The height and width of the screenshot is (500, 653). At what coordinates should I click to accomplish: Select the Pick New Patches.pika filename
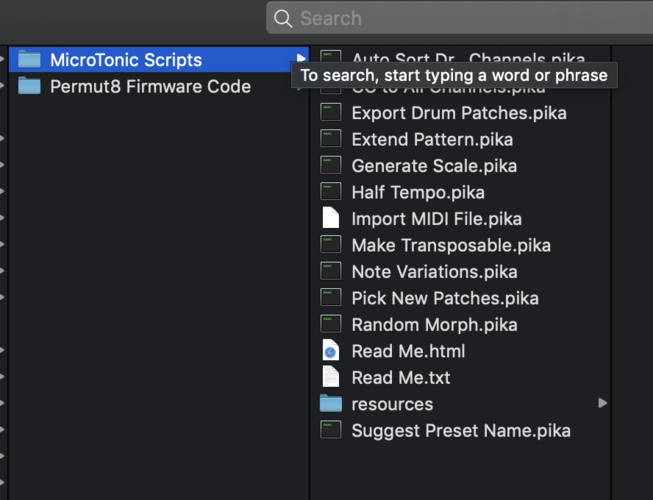(x=445, y=298)
